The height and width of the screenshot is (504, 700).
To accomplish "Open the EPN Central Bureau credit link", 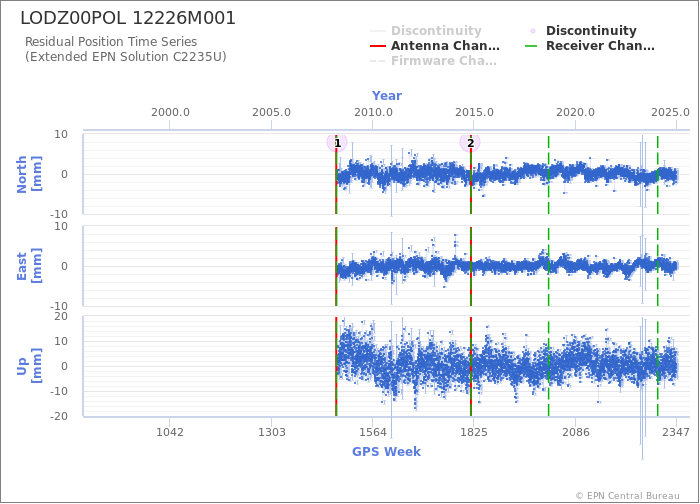I will coord(627,496).
